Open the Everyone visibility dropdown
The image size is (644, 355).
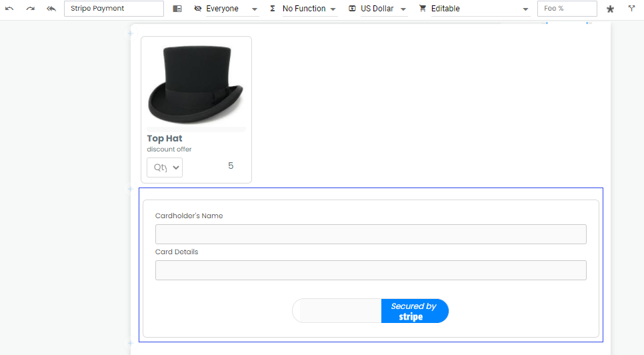[x=232, y=9]
